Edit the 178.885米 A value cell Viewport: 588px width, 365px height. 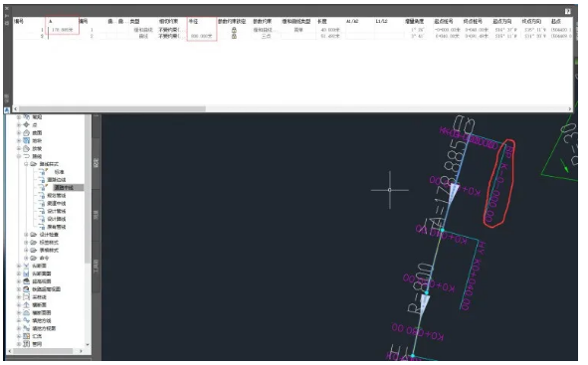click(63, 30)
